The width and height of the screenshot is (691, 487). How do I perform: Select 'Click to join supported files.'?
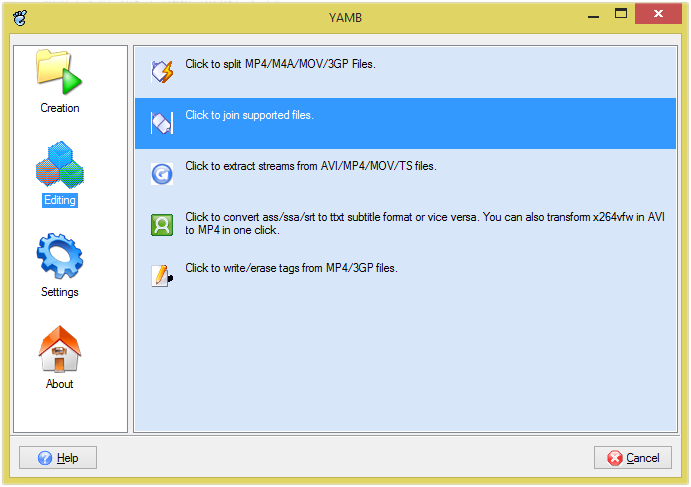pyautogui.click(x=249, y=115)
